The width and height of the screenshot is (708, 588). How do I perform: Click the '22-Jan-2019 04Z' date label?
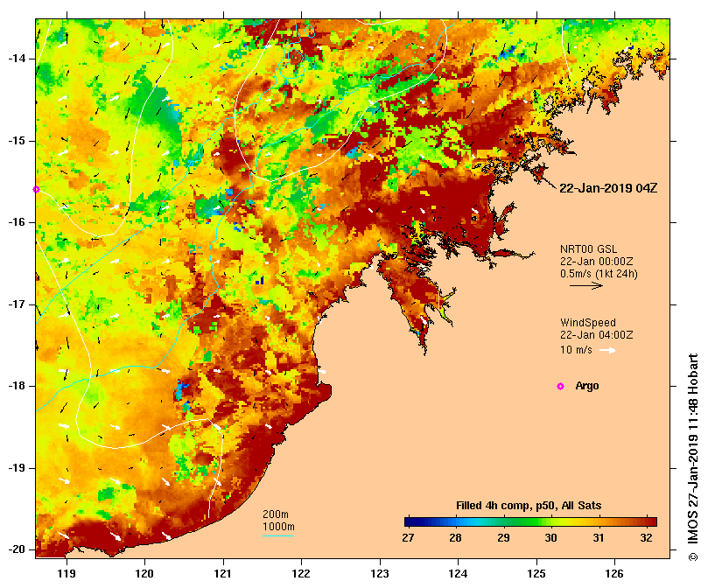pos(608,188)
